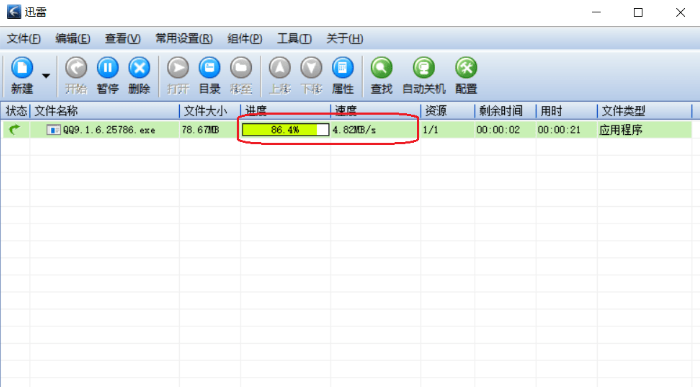700x387 pixels.
Task: Click the 新建 new task icon
Action: 22,68
